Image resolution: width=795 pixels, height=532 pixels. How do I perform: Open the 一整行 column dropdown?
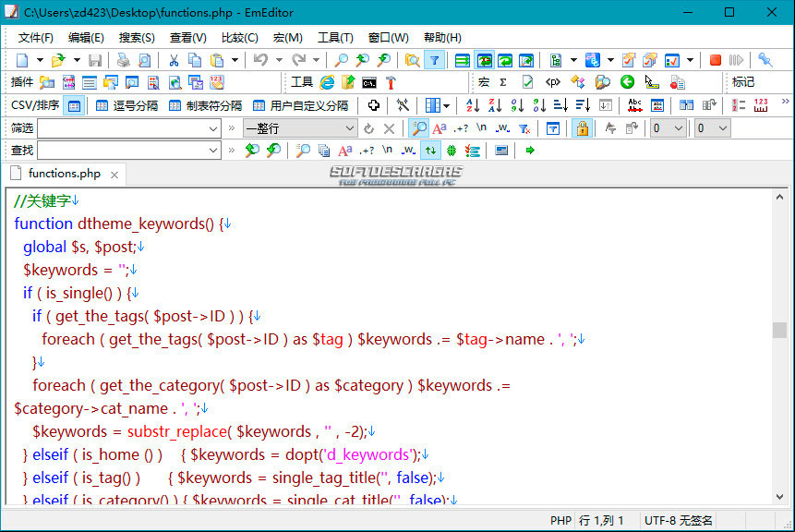(349, 128)
